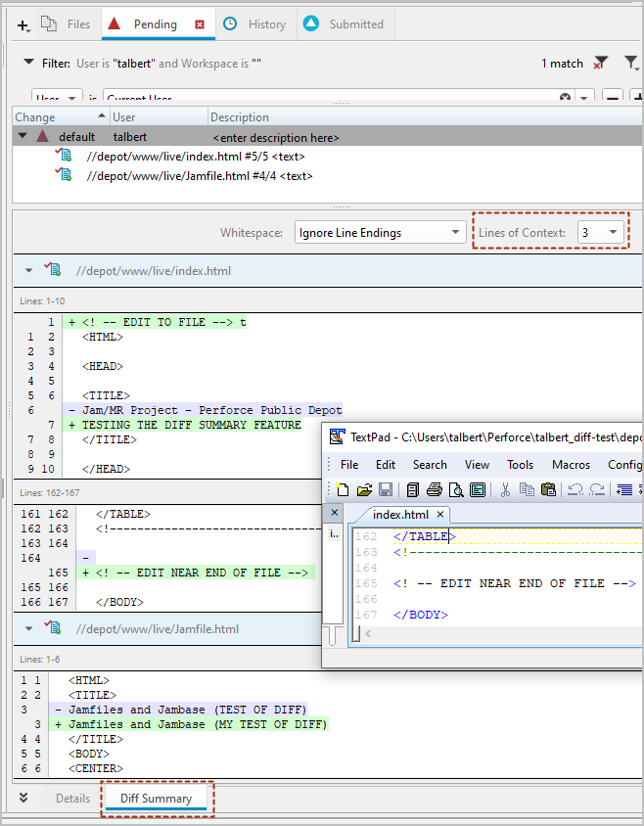Click the Open folder icon in TextPad

coord(364,489)
